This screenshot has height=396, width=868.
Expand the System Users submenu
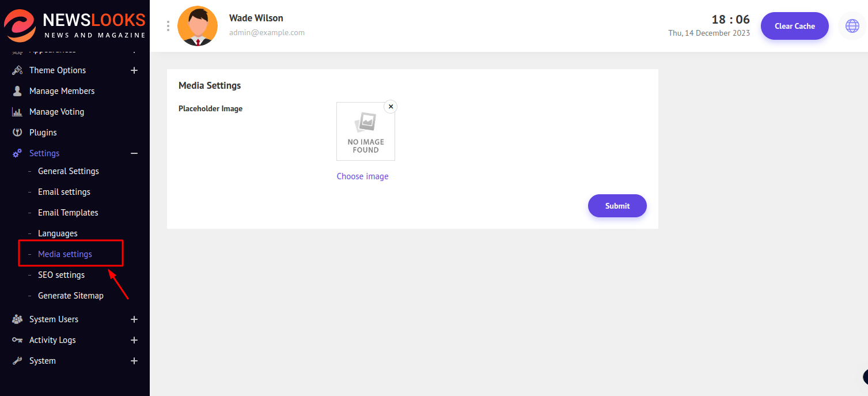tap(134, 319)
